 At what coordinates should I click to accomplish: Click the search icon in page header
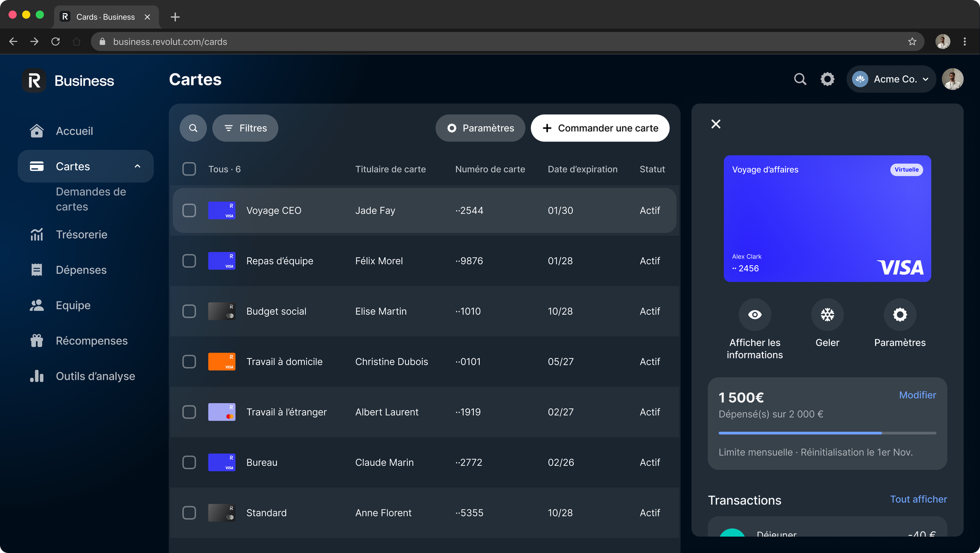[x=800, y=79]
